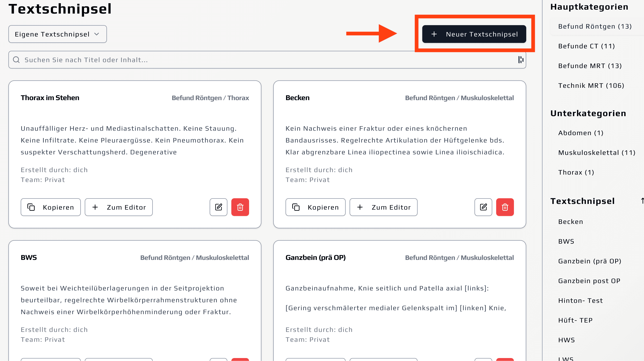The image size is (644, 361).
Task: Select the Befunde CT (11) category
Action: [x=586, y=46]
